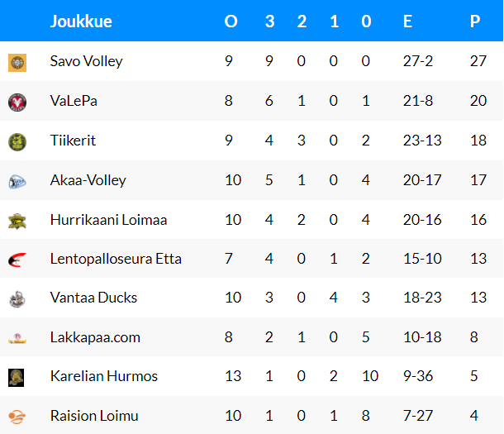Open the Raision Loimu team name
Viewport: 504px width, 434px height.
tap(94, 416)
